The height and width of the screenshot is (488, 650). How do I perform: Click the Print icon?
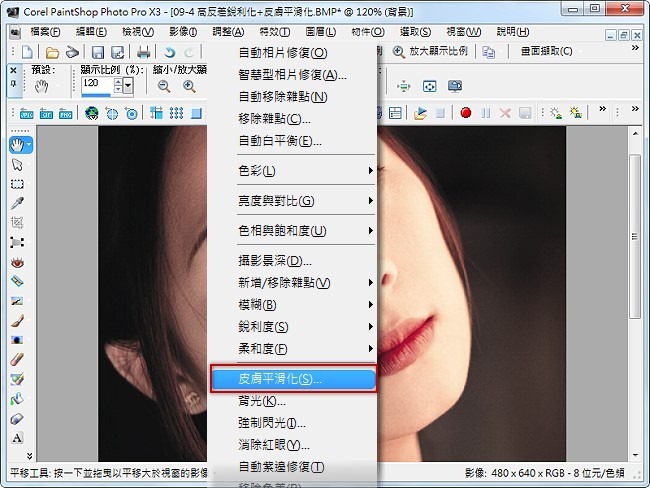[143, 52]
